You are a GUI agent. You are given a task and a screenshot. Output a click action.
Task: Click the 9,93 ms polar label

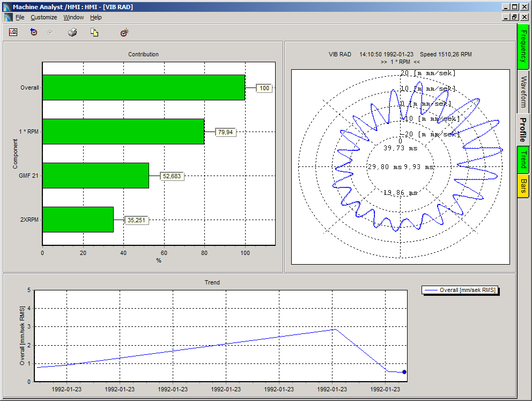pos(419,167)
